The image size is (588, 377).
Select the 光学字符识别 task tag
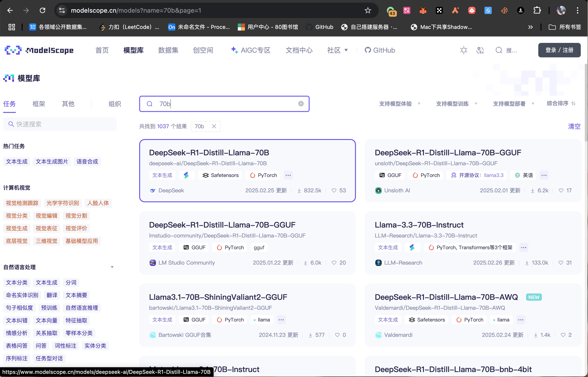point(63,203)
